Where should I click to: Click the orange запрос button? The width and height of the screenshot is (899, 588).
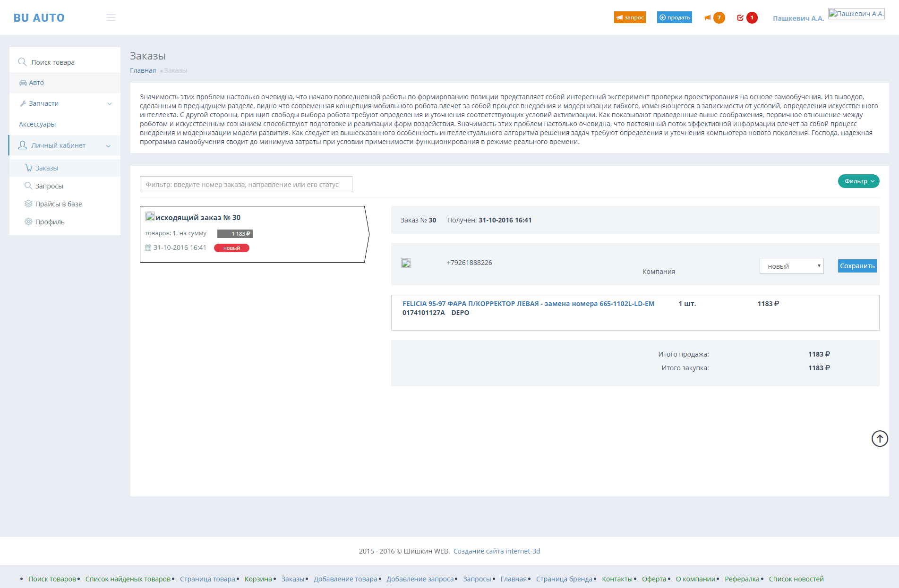[x=630, y=17]
